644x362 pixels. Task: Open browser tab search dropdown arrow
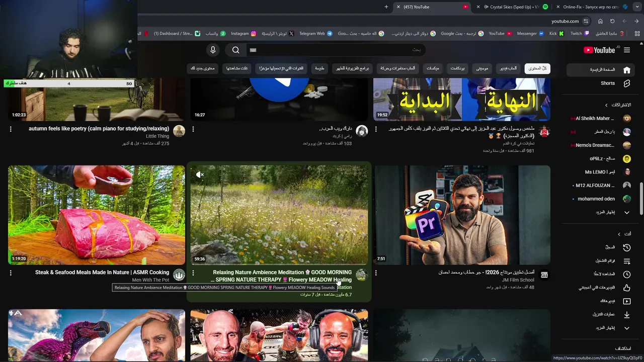[x=637, y=7]
